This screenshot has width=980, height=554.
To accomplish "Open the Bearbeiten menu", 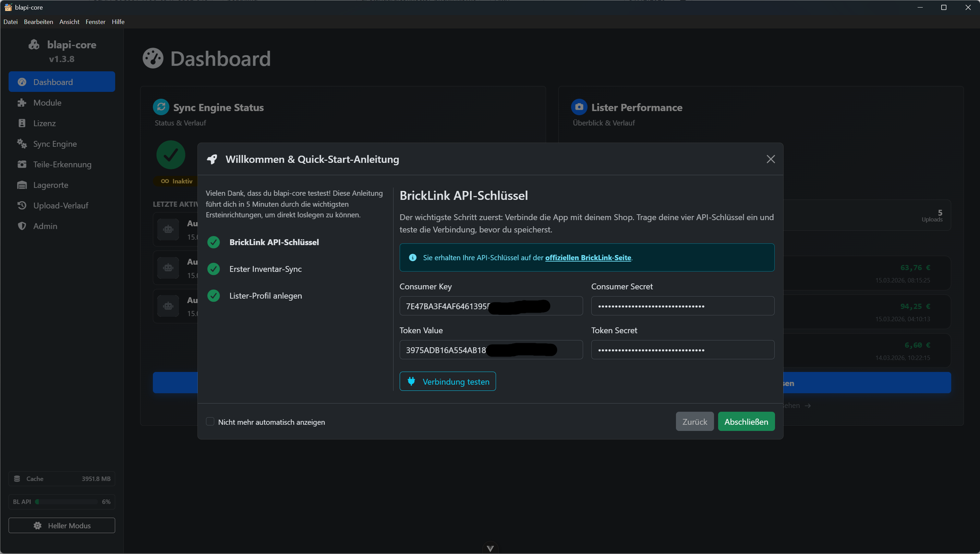I will coord(38,22).
